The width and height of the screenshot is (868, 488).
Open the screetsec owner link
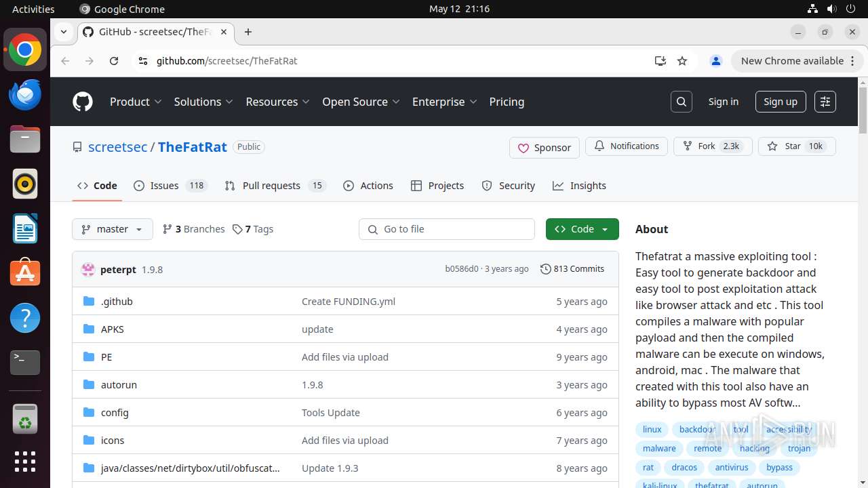coord(118,147)
